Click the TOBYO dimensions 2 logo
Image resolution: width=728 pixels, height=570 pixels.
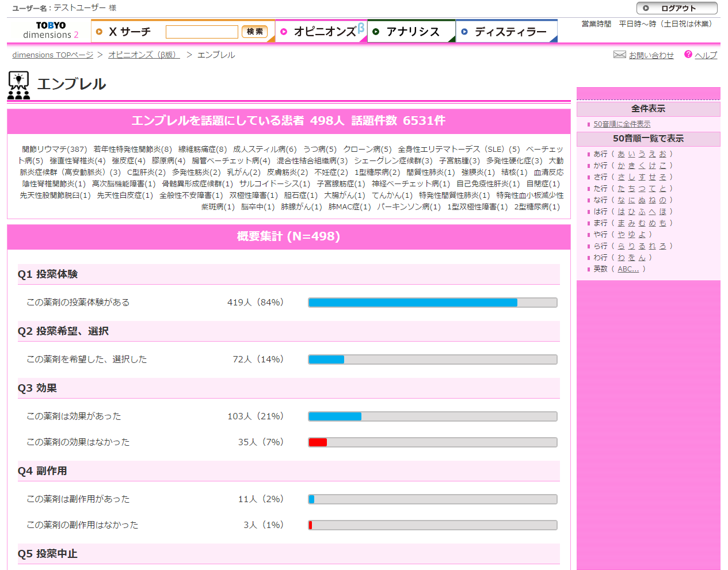tap(51, 30)
